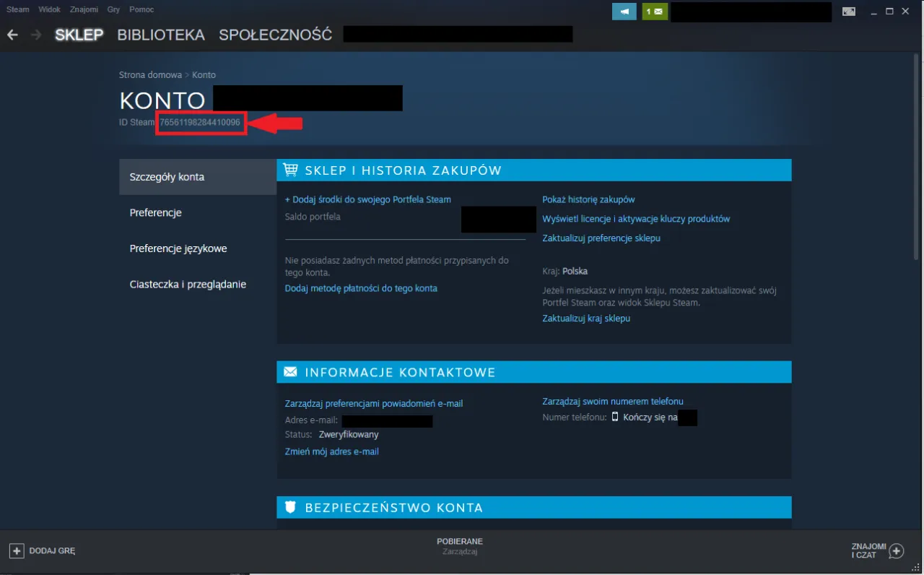Switch to the BIBLIOTEKA tab

tap(160, 34)
